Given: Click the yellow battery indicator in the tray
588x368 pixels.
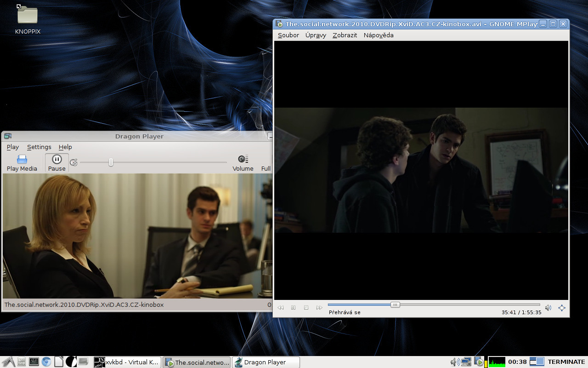Looking at the screenshot, I should pos(486,363).
